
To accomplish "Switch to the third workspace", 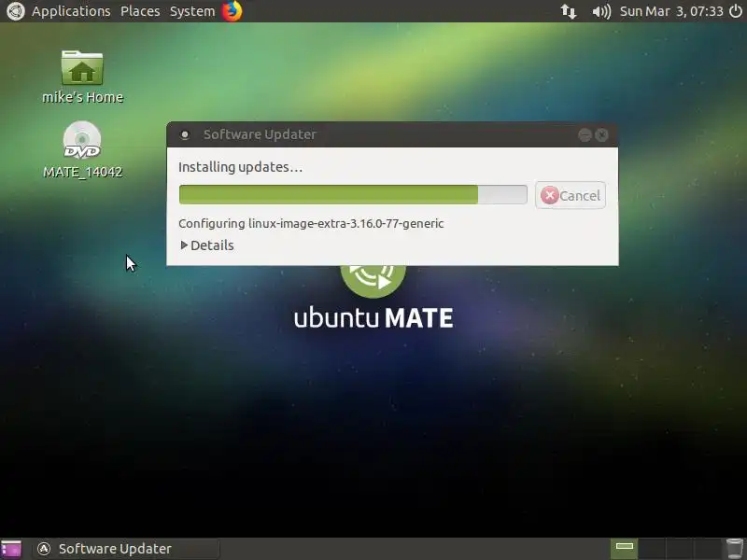I will (680, 549).
